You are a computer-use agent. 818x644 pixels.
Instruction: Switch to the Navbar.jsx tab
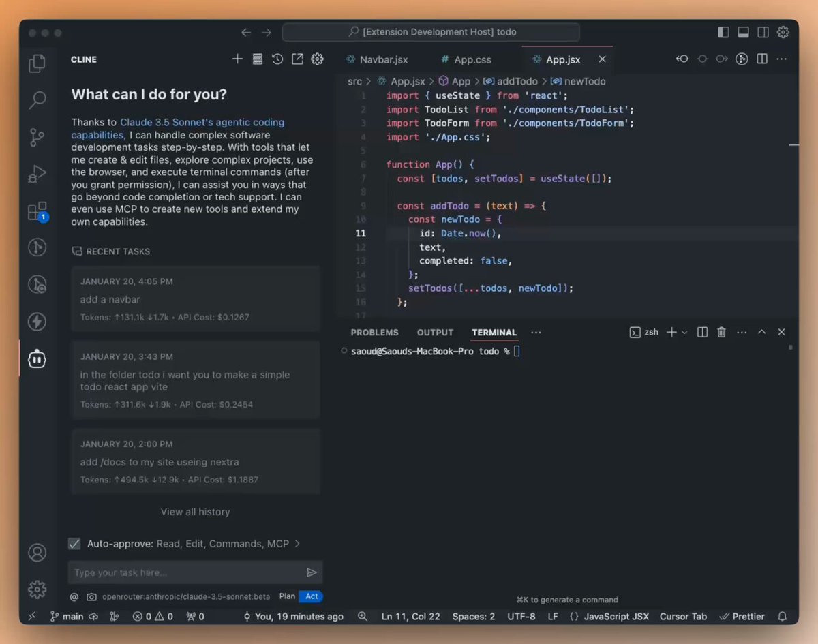point(384,59)
